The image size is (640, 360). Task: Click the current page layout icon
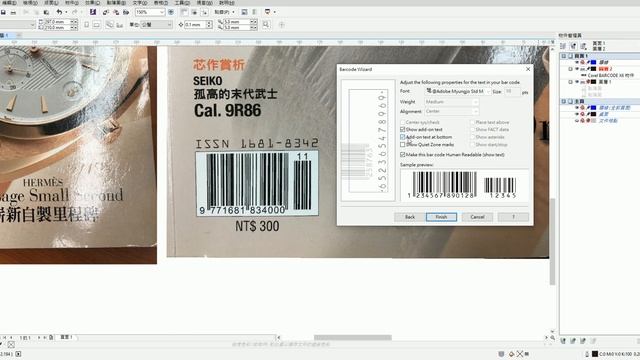(x=120, y=25)
